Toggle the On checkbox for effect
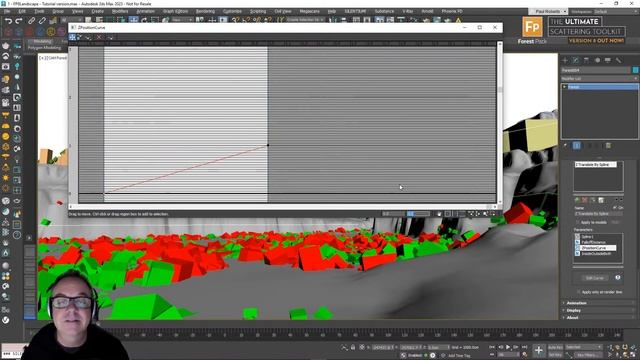 click(x=615, y=208)
